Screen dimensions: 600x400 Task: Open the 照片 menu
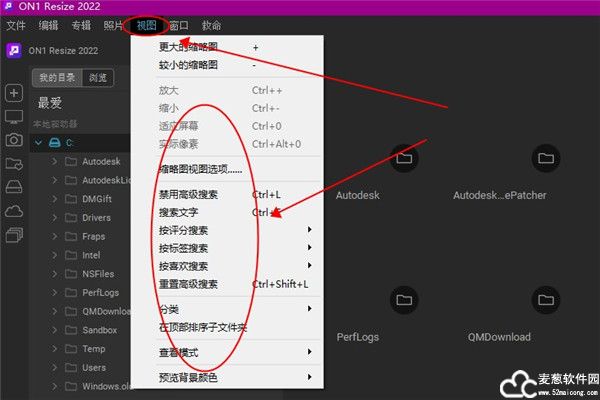click(113, 26)
